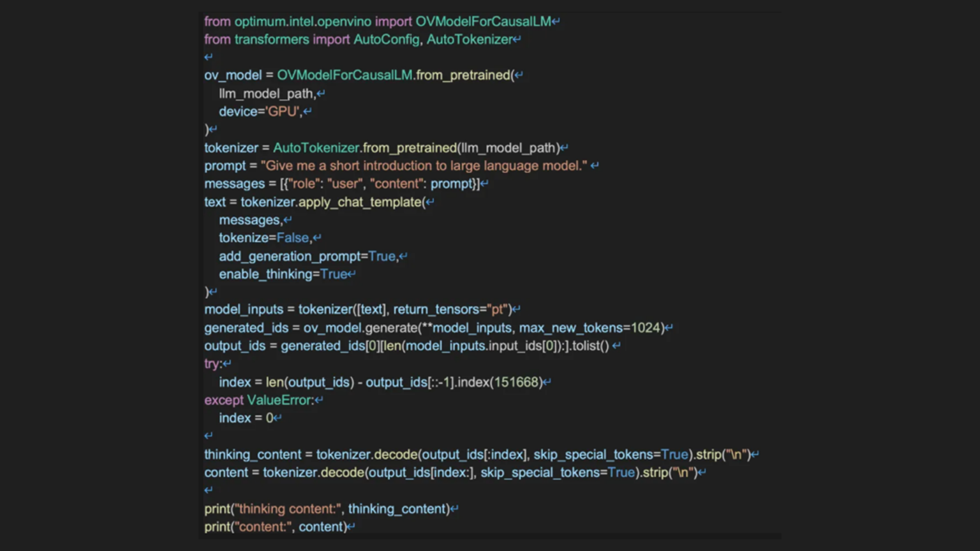Click the ov_model variable assignment
The image size is (980, 551).
[x=232, y=75]
